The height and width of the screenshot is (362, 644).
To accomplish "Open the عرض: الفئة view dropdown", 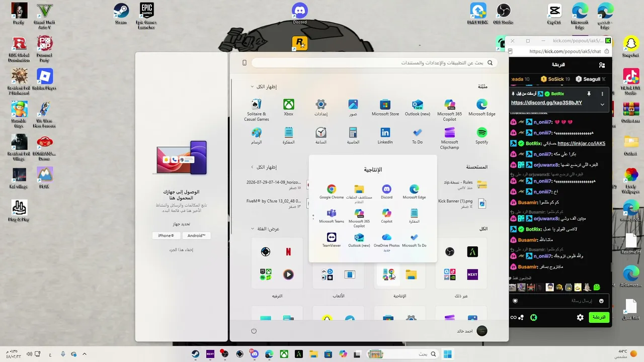I will [x=265, y=229].
